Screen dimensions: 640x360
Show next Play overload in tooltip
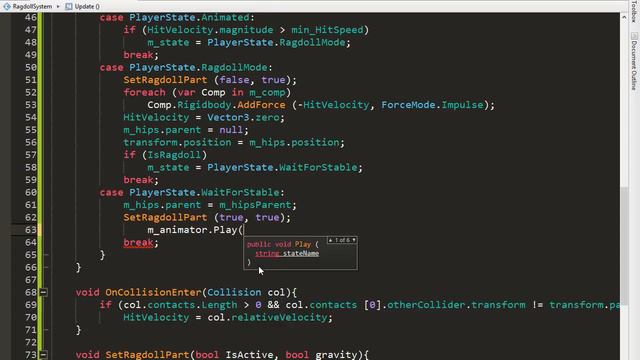click(353, 240)
